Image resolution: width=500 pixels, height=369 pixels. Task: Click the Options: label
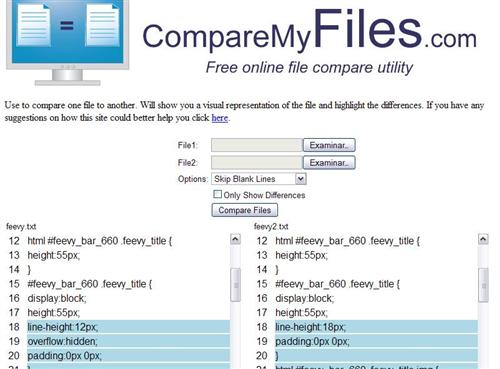coord(193,179)
